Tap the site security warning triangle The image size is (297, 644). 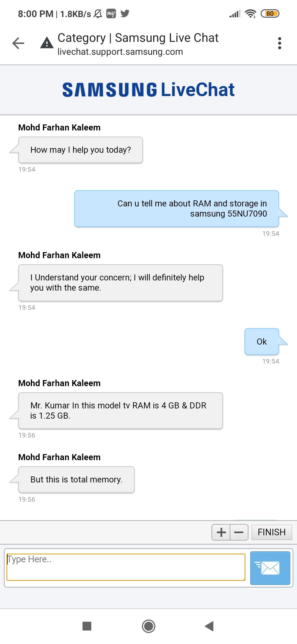47,43
